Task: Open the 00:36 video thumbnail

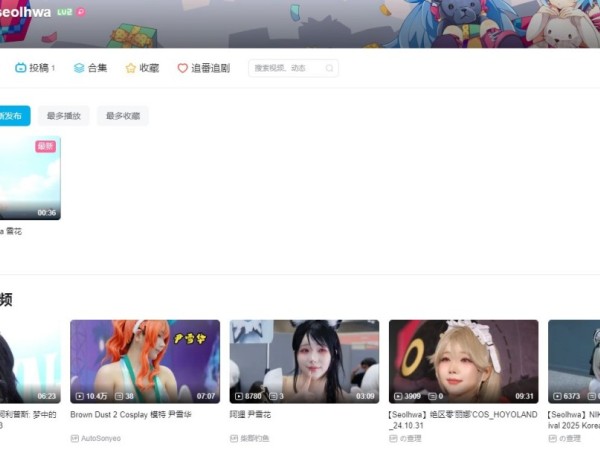Action: pyautogui.click(x=30, y=178)
